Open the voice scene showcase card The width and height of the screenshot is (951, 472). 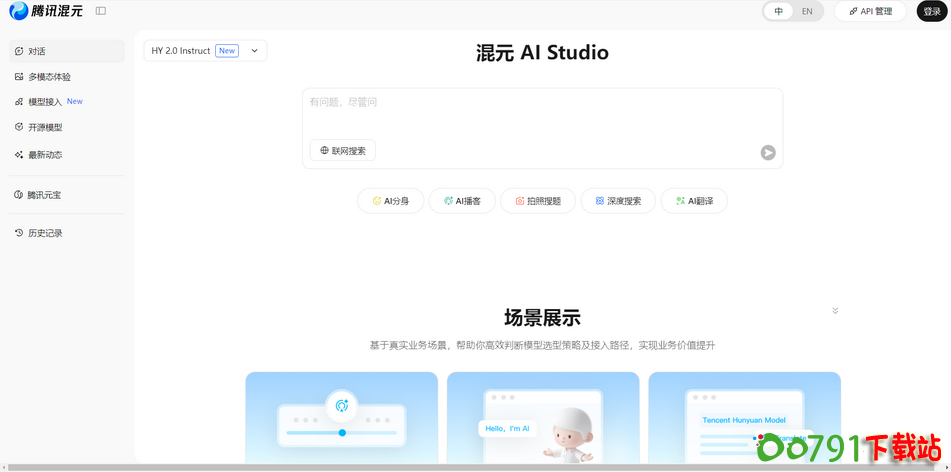coord(341,417)
